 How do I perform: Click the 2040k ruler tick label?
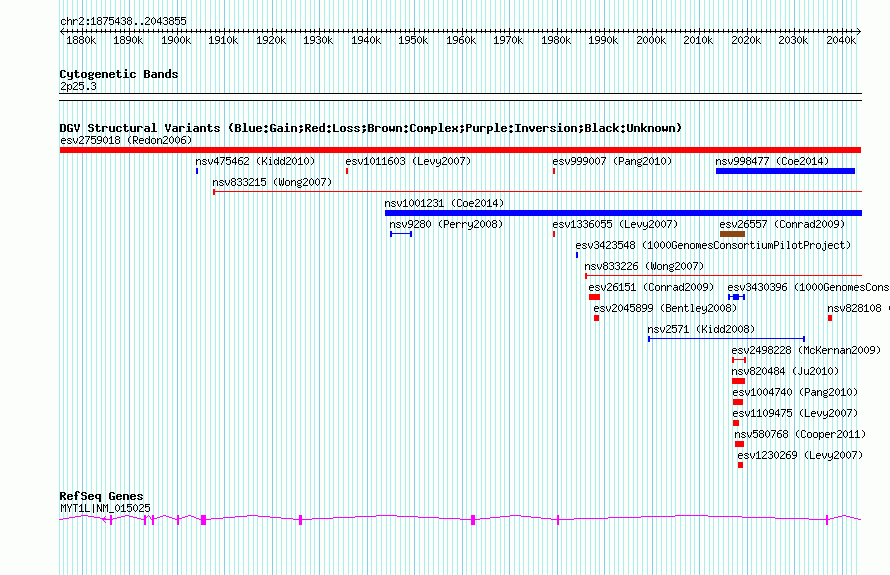point(841,40)
